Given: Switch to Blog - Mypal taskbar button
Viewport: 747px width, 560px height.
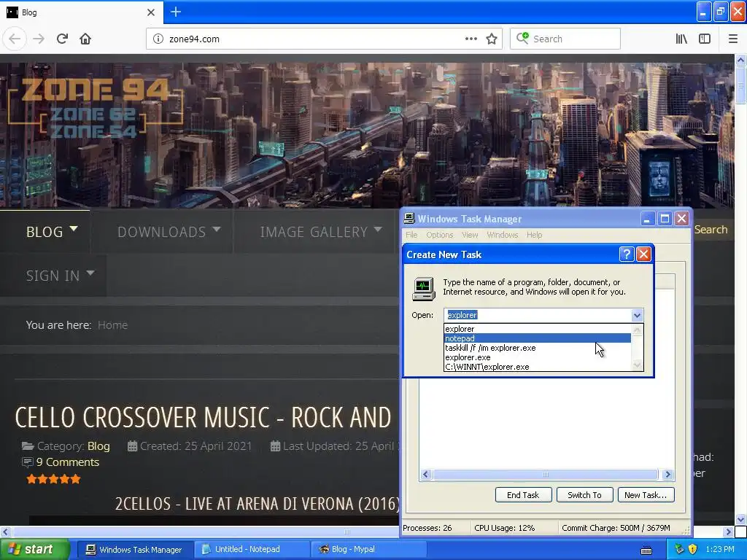Looking at the screenshot, I should tap(368, 549).
